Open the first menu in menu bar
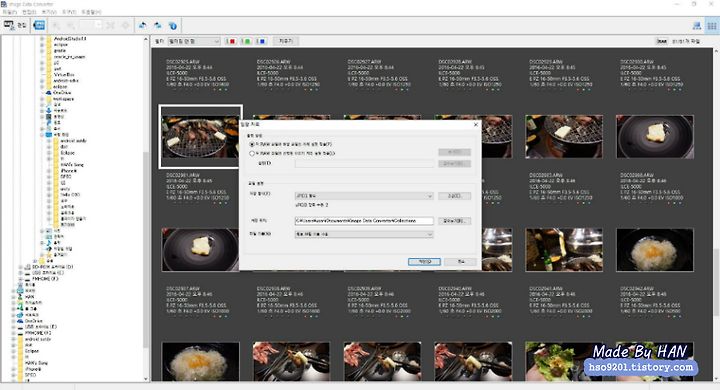 (x=10, y=12)
